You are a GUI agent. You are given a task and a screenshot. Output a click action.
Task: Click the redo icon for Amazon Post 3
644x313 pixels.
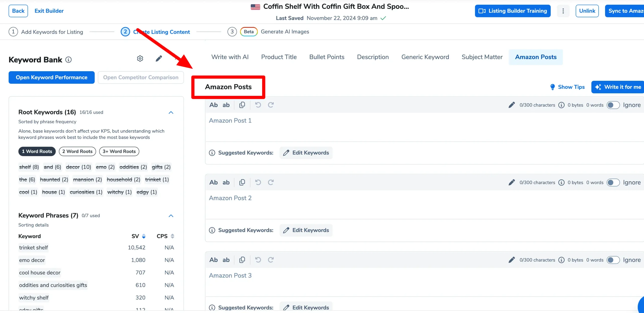point(271,260)
